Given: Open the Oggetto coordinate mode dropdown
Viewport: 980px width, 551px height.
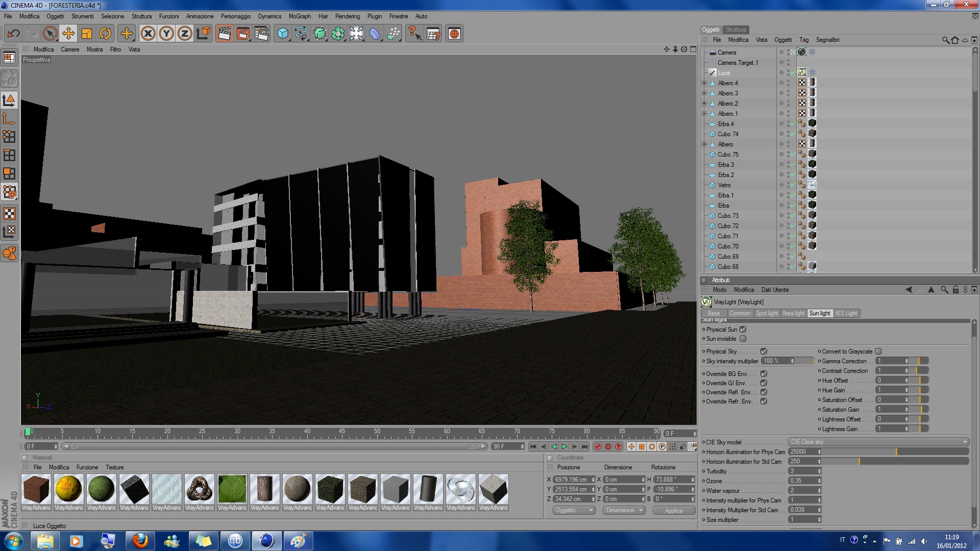Looking at the screenshot, I should pos(574,510).
